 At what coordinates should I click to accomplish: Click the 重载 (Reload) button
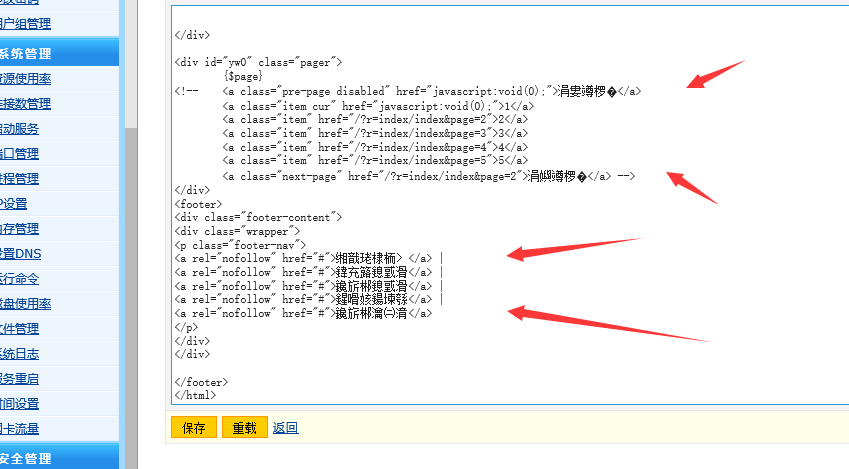coord(244,427)
